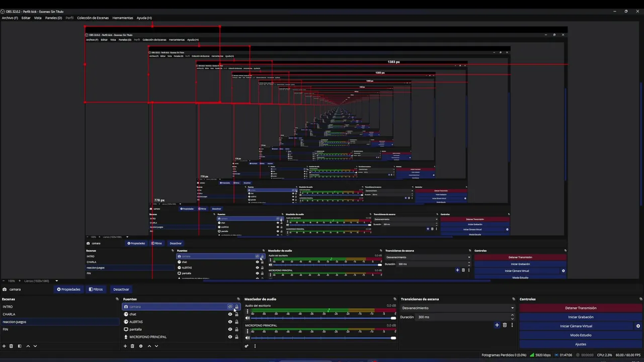This screenshot has width=644, height=362.
Task: Move the selected scene up
Action: [28, 346]
